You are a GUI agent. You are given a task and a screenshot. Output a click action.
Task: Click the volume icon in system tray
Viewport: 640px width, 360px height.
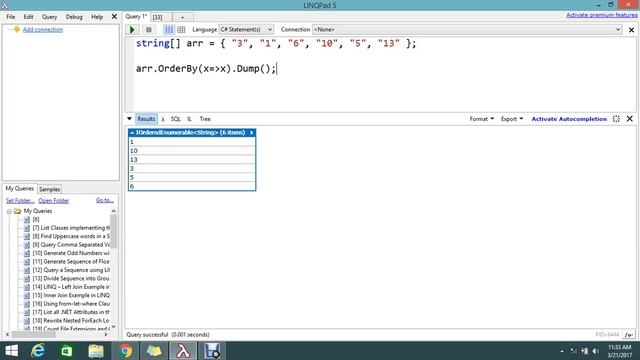pos(596,351)
